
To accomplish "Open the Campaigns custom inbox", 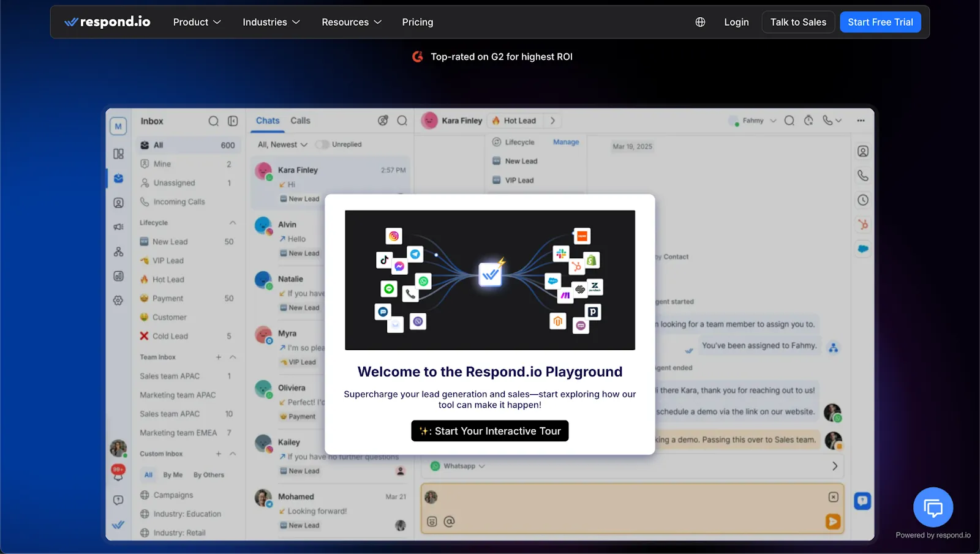I will tap(187, 495).
